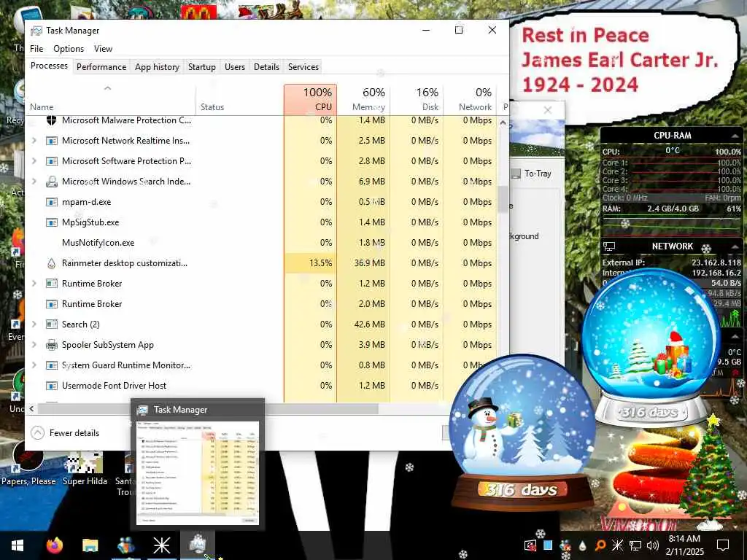Click the Usermode Font Driver Host icon
The height and width of the screenshot is (560, 747).
pyautogui.click(x=52, y=386)
